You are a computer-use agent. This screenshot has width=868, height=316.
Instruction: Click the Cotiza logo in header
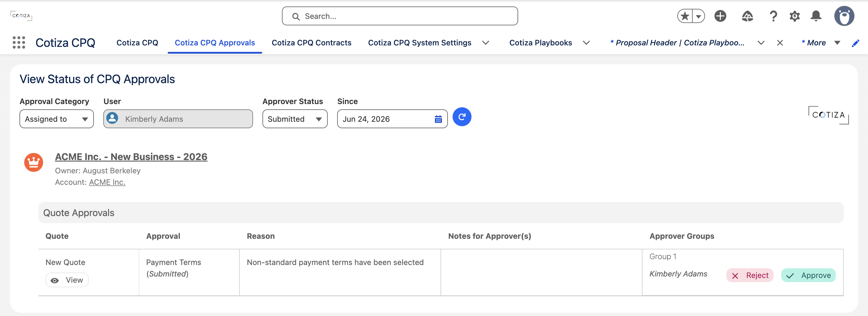click(x=21, y=16)
